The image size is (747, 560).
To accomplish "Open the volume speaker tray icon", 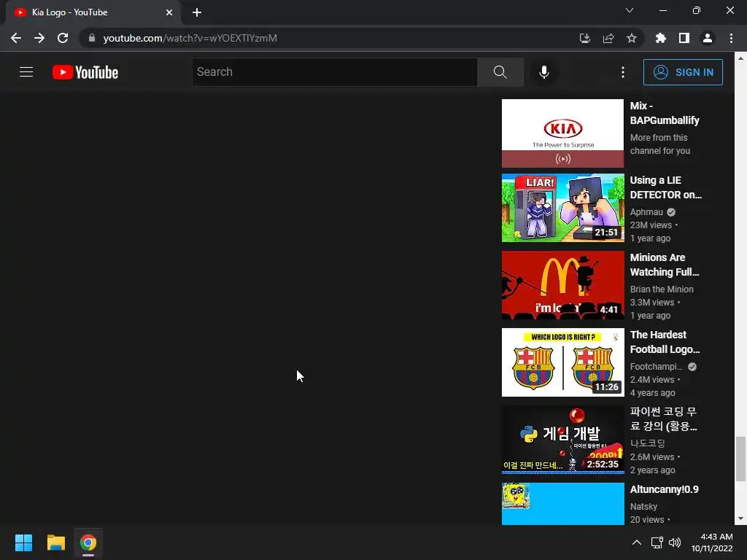I will (x=675, y=542).
